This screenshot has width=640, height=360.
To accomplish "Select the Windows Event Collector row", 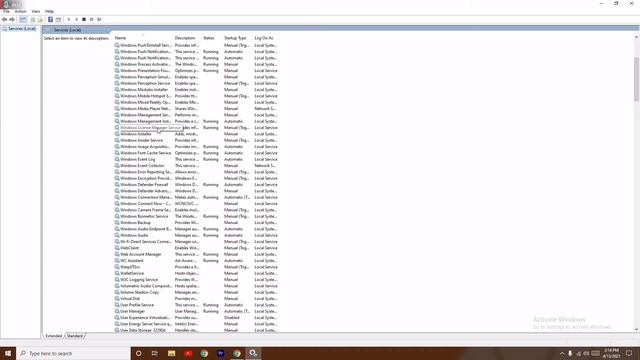I will coord(196,166).
